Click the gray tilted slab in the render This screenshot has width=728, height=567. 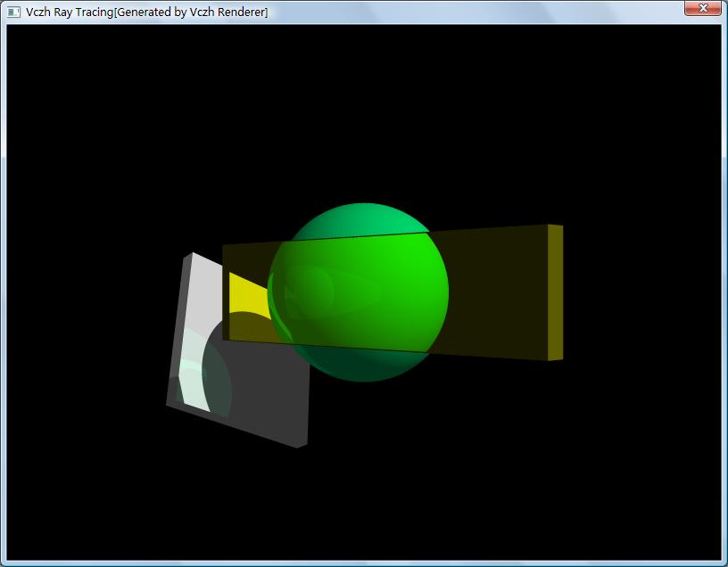[x=237, y=350]
